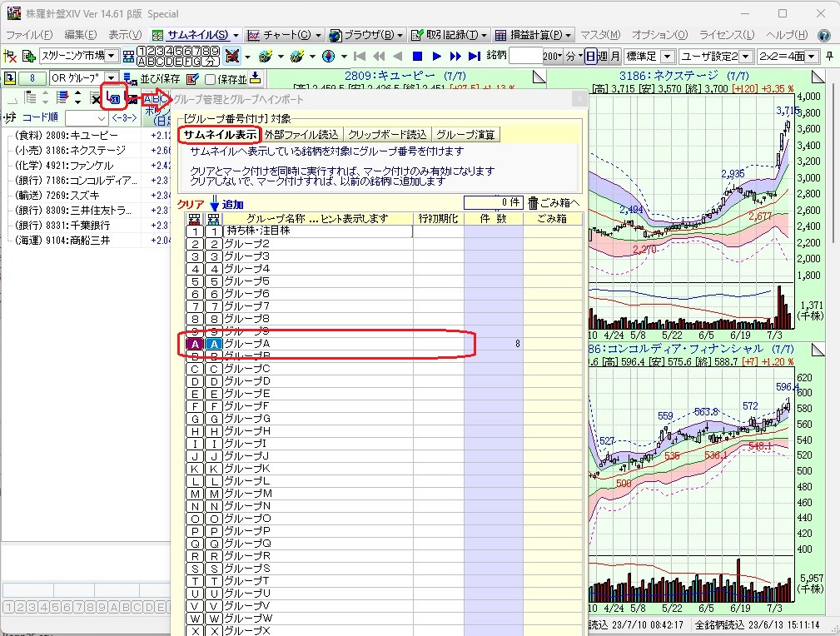Viewport: 840px width, 636px height.
Task: Click the group import icon with blue 1
Action: tap(113, 98)
